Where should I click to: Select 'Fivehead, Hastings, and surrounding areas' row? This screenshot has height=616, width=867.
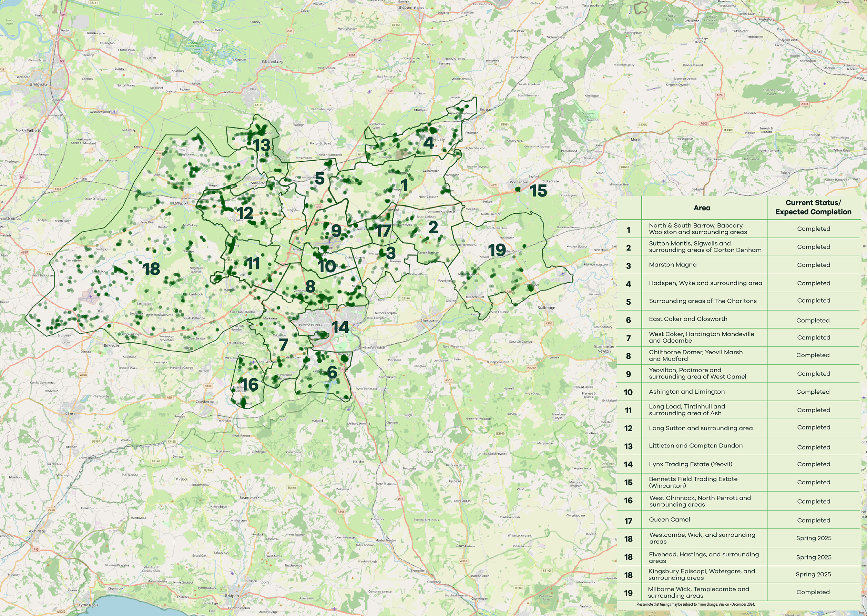tap(738, 557)
